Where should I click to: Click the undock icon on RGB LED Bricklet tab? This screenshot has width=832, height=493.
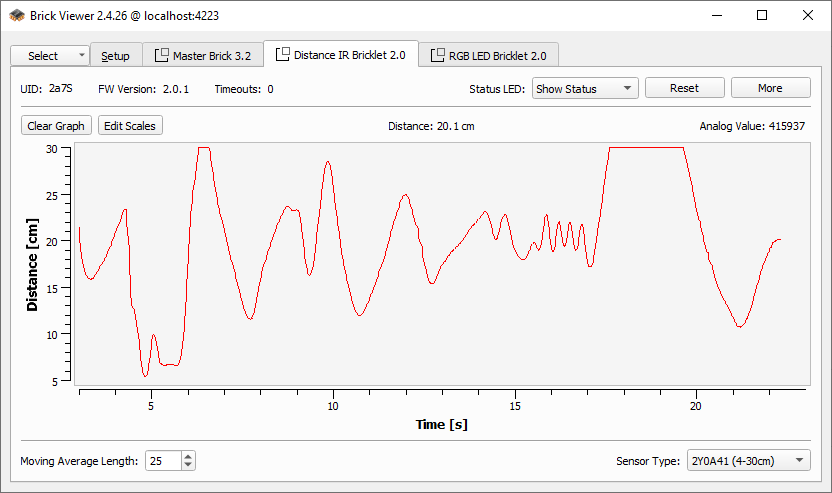(x=437, y=56)
